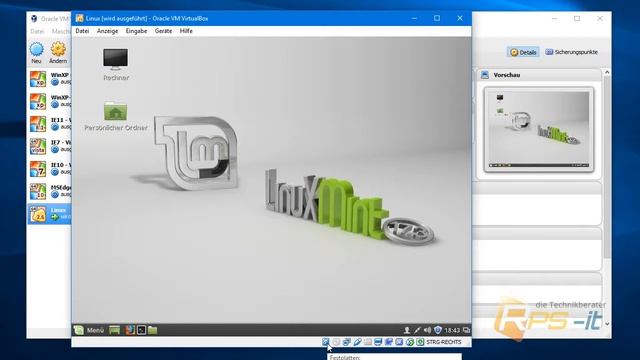Click the Vorschau section header

539,75
